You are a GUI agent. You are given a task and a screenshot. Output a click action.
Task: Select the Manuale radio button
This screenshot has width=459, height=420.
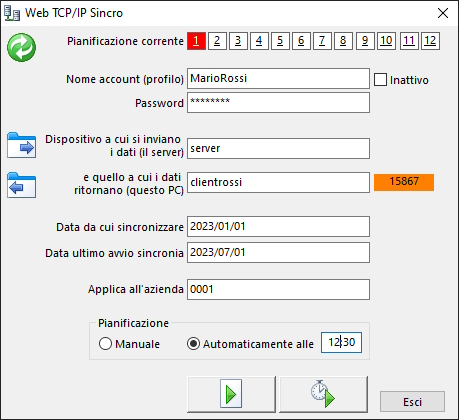click(x=105, y=344)
